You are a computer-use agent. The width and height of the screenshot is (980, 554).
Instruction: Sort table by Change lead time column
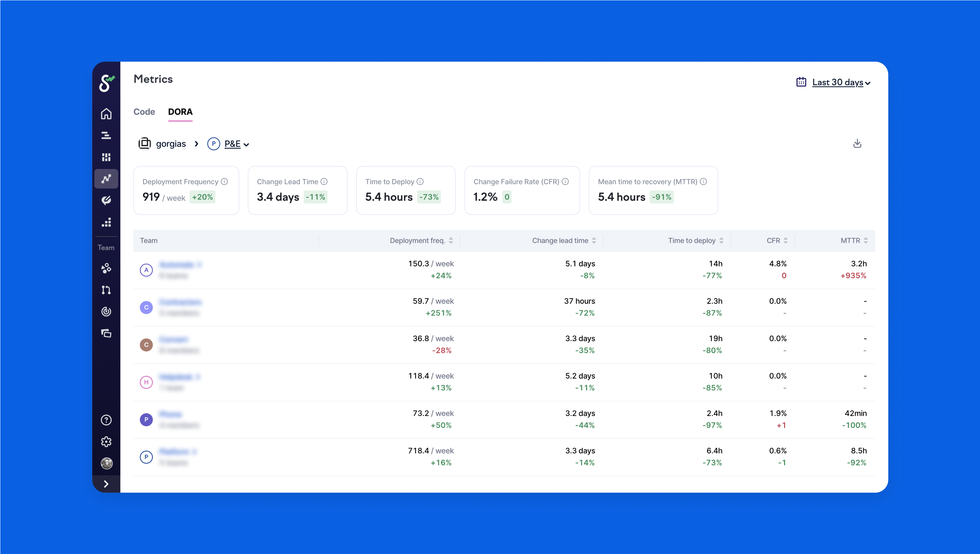click(594, 241)
